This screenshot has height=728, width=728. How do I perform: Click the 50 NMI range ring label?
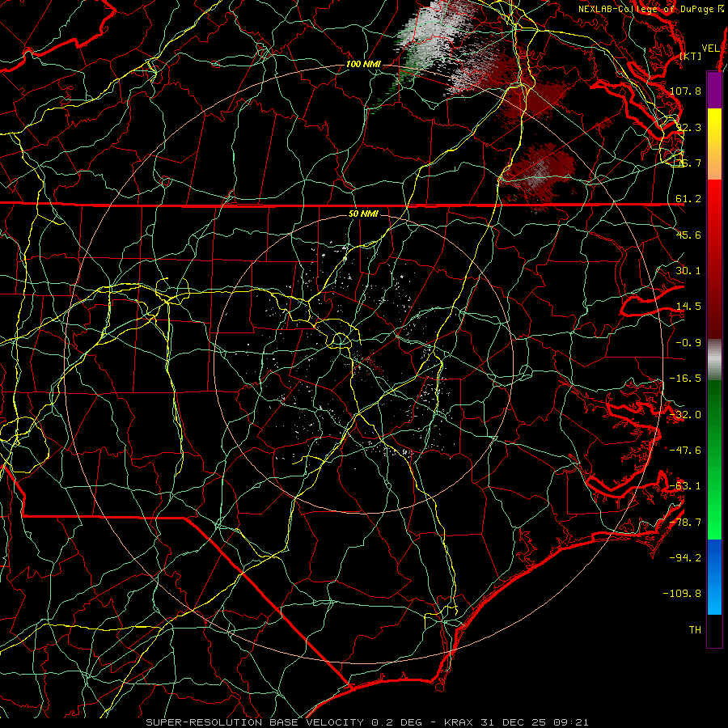pyautogui.click(x=363, y=214)
